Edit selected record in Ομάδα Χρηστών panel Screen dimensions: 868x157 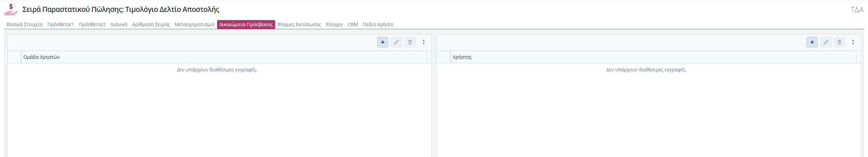click(396, 42)
